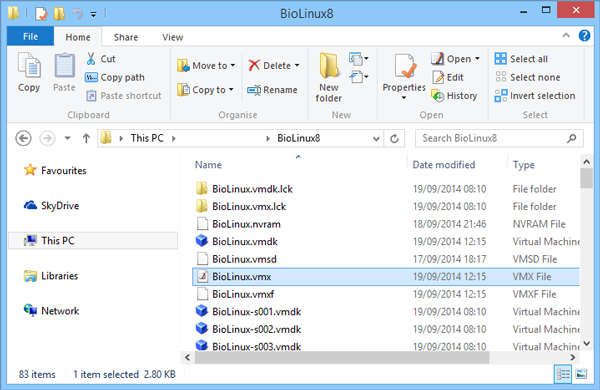The width and height of the screenshot is (600, 390).
Task: Open the Copy to dropdown
Action: click(x=231, y=90)
